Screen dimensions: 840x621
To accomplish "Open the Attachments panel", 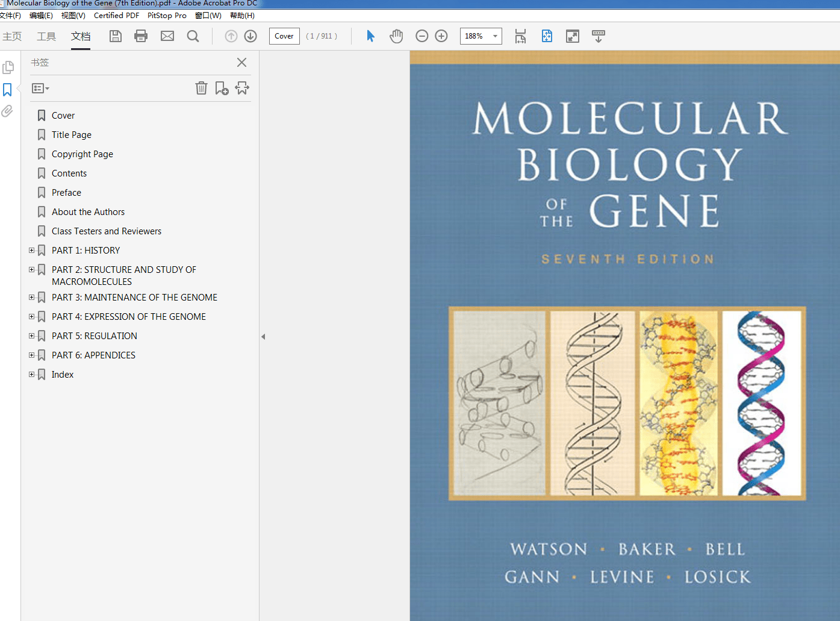I will (8, 111).
